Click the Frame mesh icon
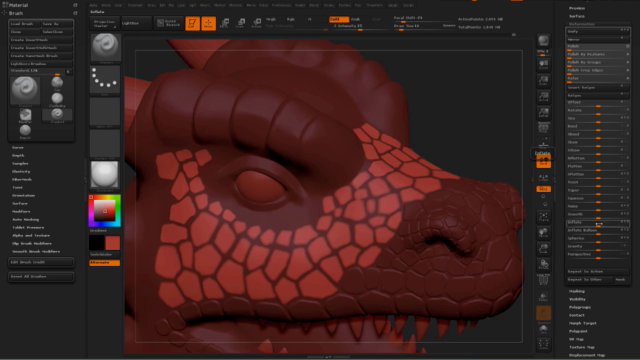Image resolution: width=640 pixels, height=360 pixels. pyautogui.click(x=543, y=217)
